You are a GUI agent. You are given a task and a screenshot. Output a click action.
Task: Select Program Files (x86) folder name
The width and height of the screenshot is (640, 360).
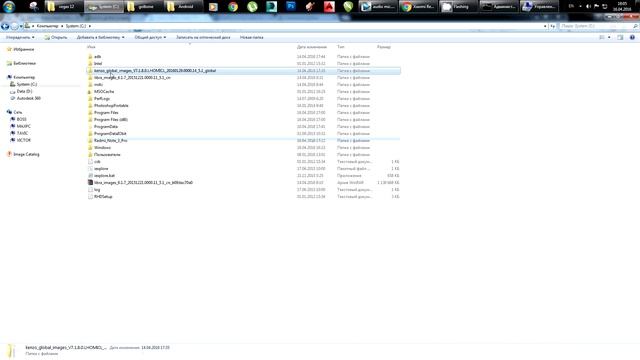[x=111, y=120]
